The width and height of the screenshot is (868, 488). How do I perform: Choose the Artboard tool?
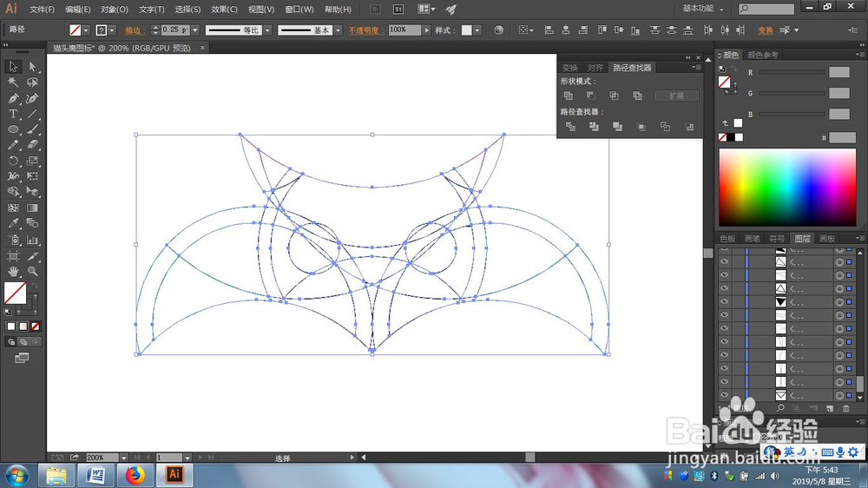click(13, 256)
